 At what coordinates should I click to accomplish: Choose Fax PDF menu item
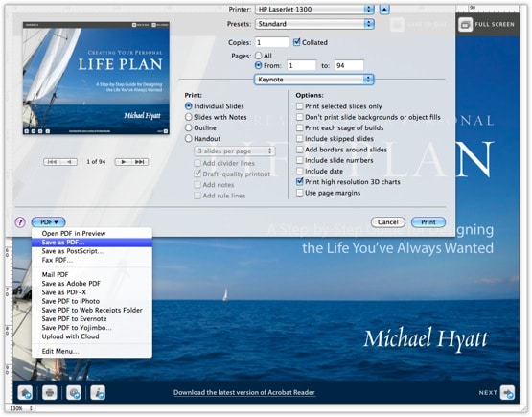[x=92, y=260]
